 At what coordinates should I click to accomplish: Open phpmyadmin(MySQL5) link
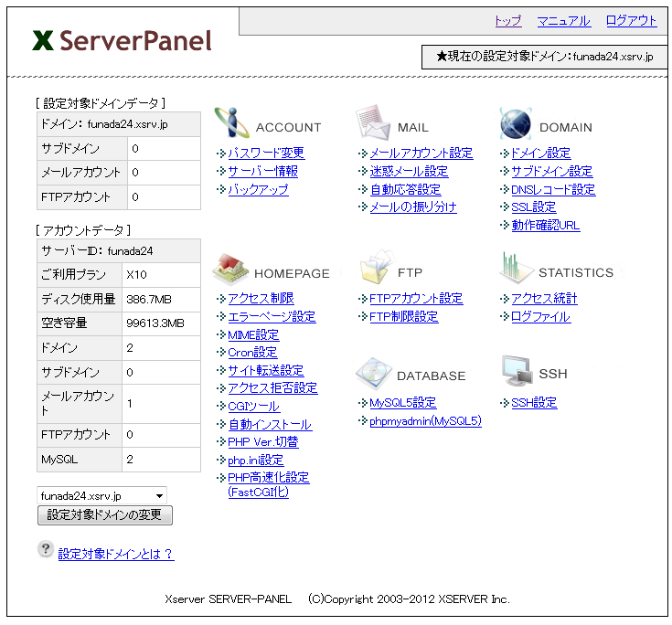(425, 421)
